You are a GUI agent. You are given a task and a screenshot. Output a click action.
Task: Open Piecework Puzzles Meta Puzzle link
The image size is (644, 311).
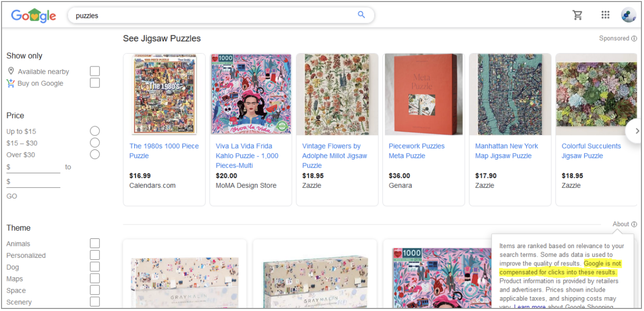pos(417,151)
